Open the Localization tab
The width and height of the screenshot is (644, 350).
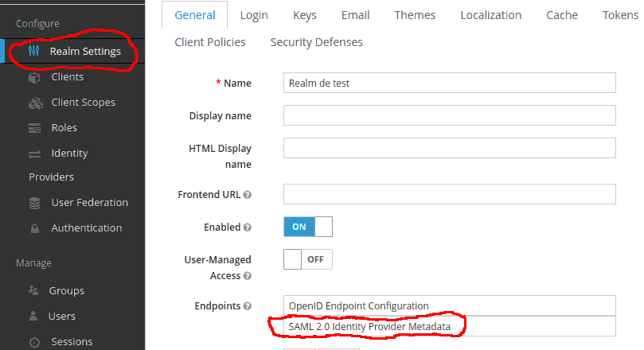point(491,15)
